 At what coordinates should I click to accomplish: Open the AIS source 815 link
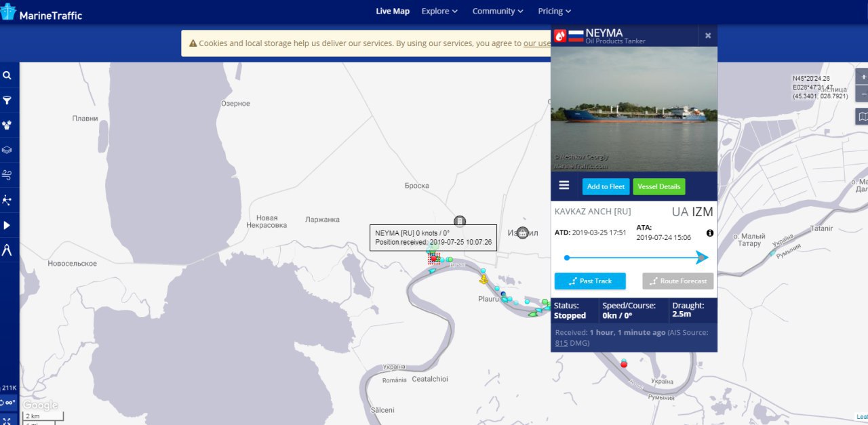pyautogui.click(x=561, y=343)
